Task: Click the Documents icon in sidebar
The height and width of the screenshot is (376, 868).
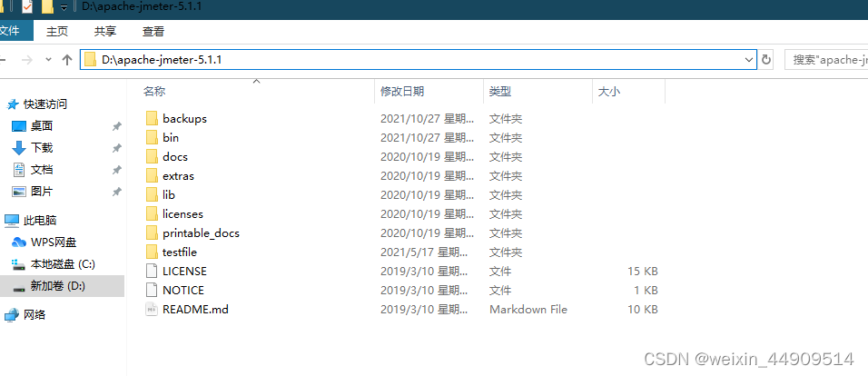Action: 19,170
